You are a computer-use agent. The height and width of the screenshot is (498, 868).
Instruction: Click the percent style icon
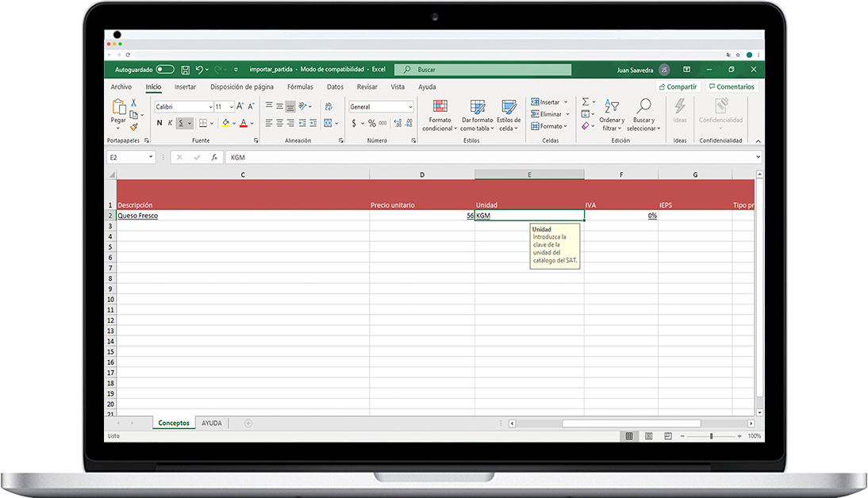(x=372, y=123)
